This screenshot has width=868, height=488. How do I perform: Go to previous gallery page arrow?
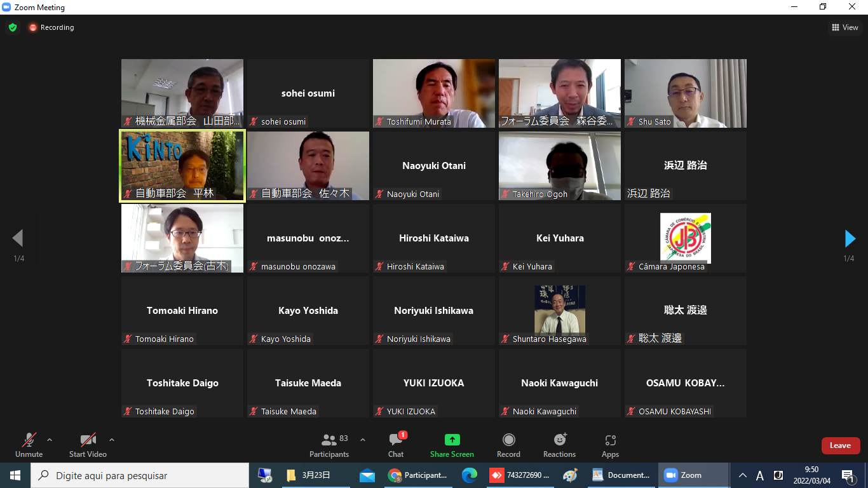click(18, 238)
